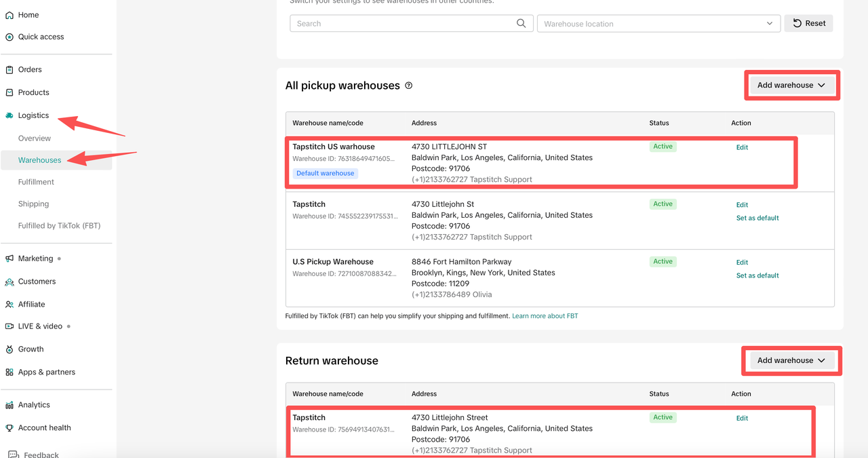868x458 pixels.
Task: Click address 4730 Littlejohn Street in return warehouse
Action: pyautogui.click(x=450, y=418)
